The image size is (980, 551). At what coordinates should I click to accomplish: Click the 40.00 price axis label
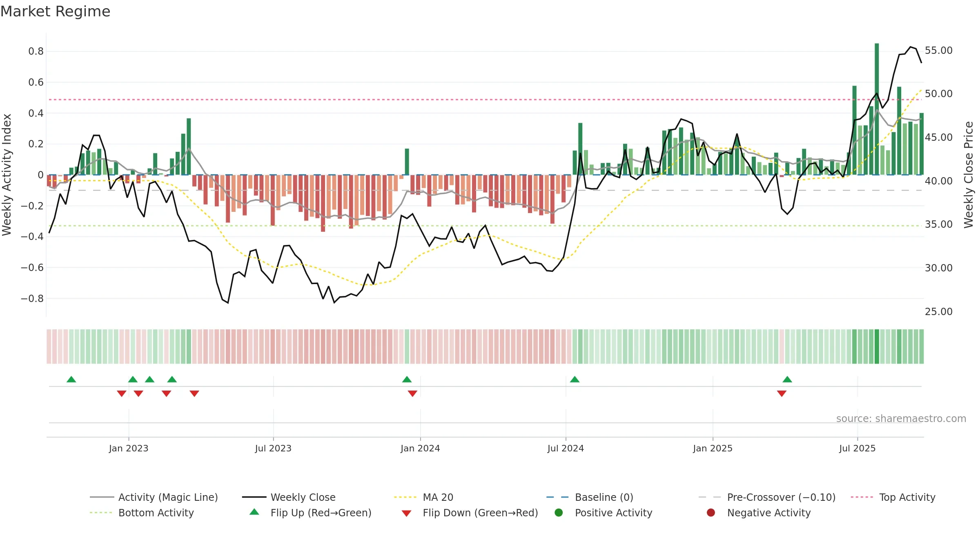point(939,181)
